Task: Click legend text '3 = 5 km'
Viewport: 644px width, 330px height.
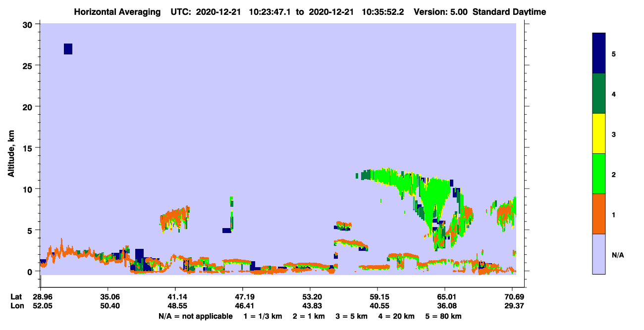Action: tap(351, 316)
